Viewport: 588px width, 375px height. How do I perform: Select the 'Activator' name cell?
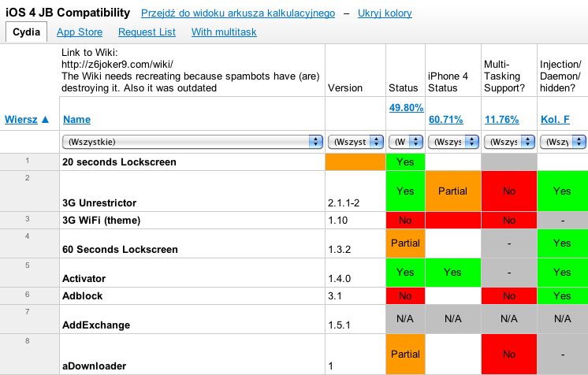192,273
